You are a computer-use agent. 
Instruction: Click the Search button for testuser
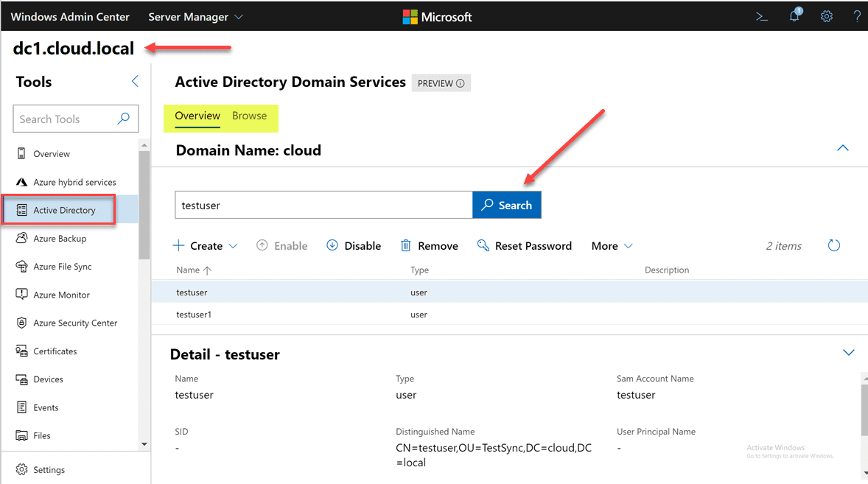507,205
